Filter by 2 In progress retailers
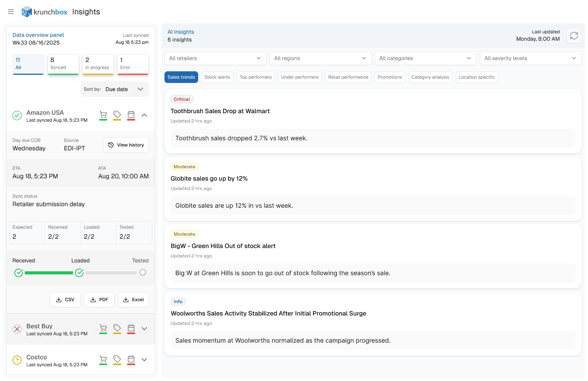The image size is (588, 381). click(98, 64)
